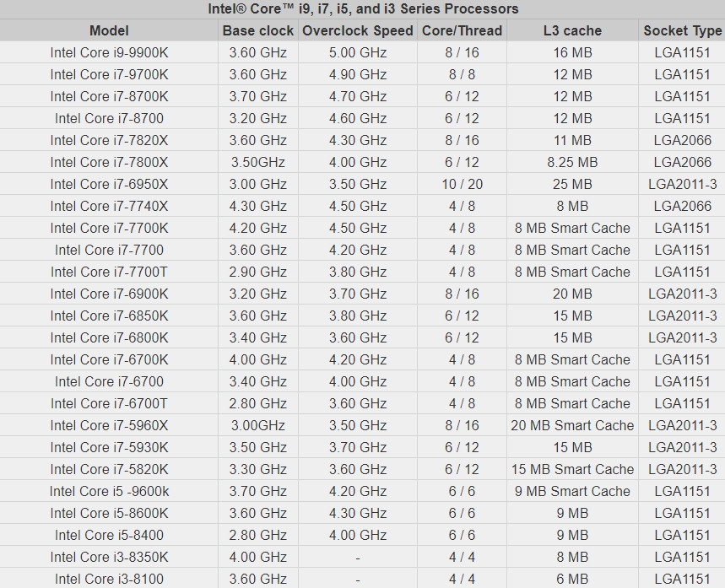Click the '20 MB Smart Cache' cell of i7-5960X

tap(572, 426)
